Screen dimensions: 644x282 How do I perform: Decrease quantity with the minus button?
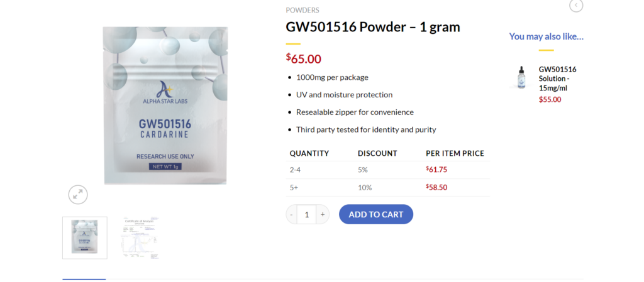click(291, 214)
